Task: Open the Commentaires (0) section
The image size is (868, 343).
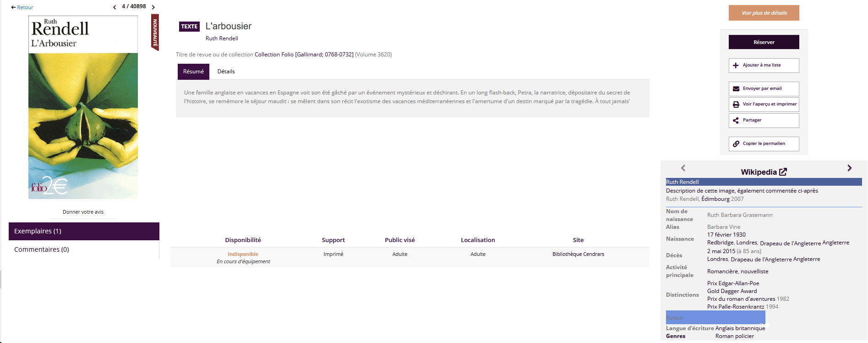Action: 42,249
